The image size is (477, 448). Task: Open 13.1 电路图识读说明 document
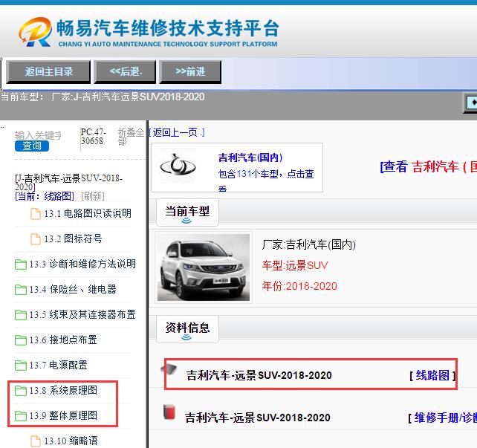[88, 213]
